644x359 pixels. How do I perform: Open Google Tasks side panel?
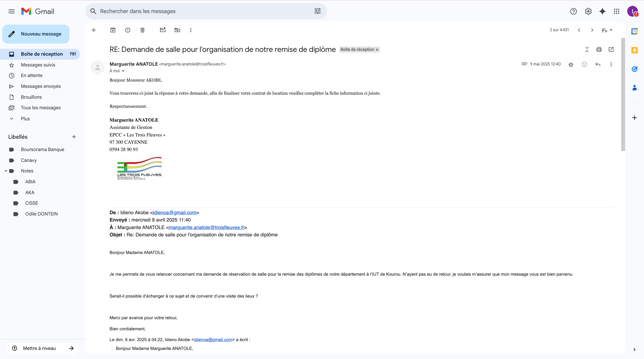634,69
